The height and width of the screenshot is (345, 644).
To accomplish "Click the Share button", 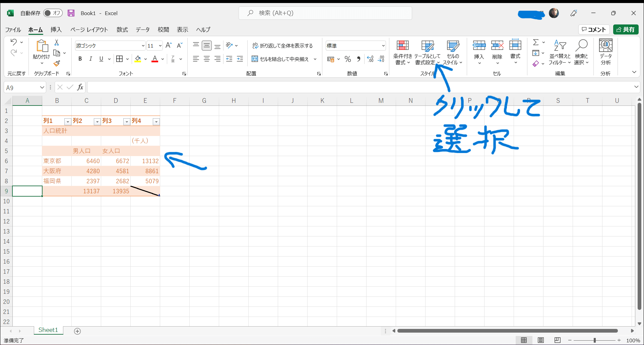I will (x=626, y=29).
